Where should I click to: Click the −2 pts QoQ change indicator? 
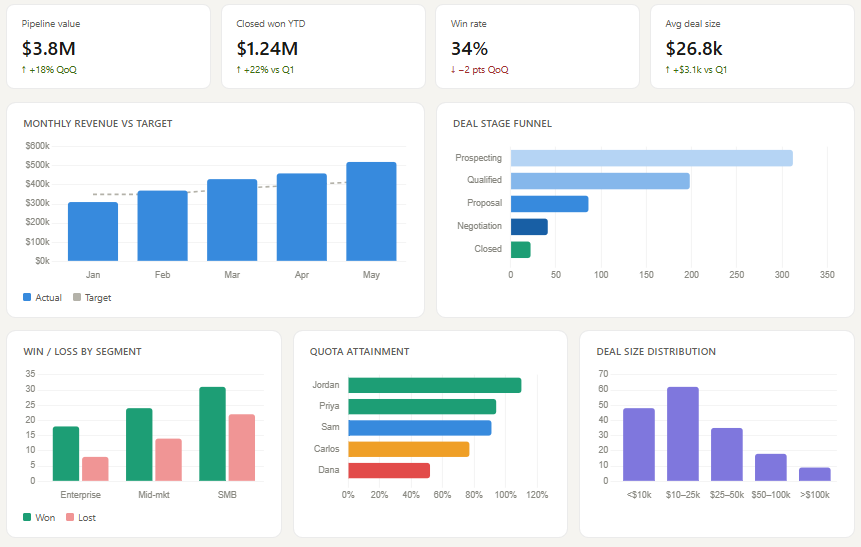click(x=479, y=70)
